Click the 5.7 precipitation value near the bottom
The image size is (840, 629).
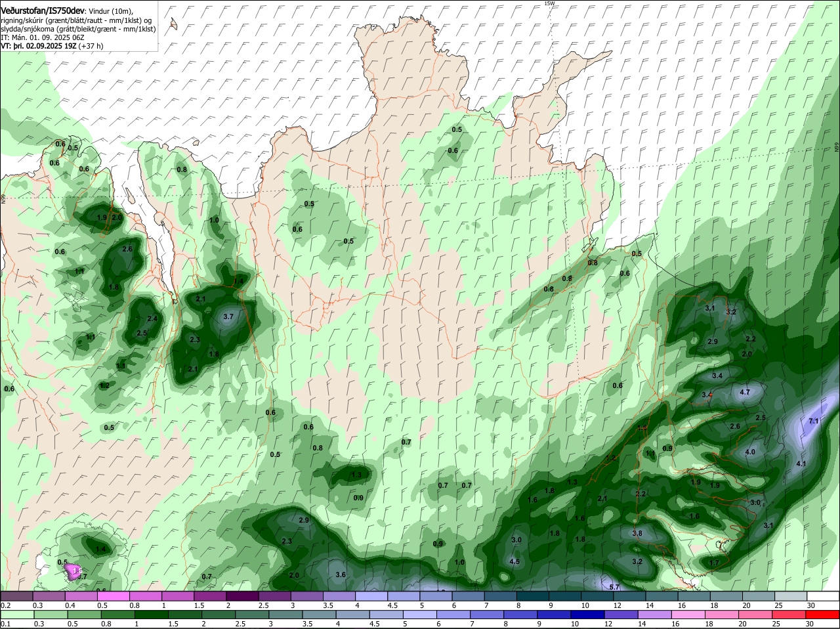click(615, 587)
